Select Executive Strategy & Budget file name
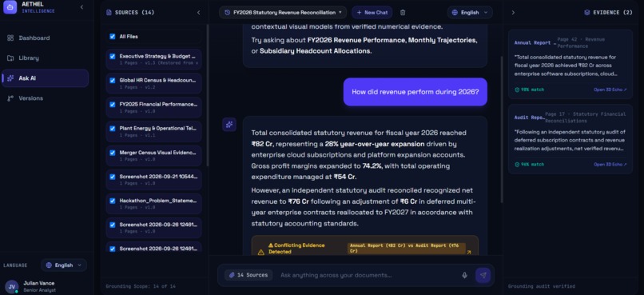The image size is (644, 295). (x=157, y=56)
